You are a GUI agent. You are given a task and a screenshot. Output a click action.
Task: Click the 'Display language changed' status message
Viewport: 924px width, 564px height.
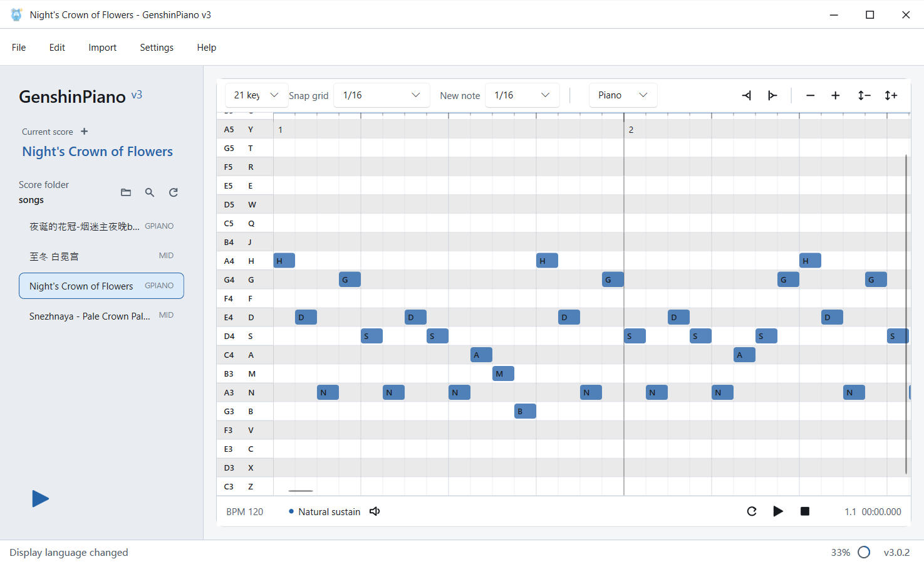69,553
